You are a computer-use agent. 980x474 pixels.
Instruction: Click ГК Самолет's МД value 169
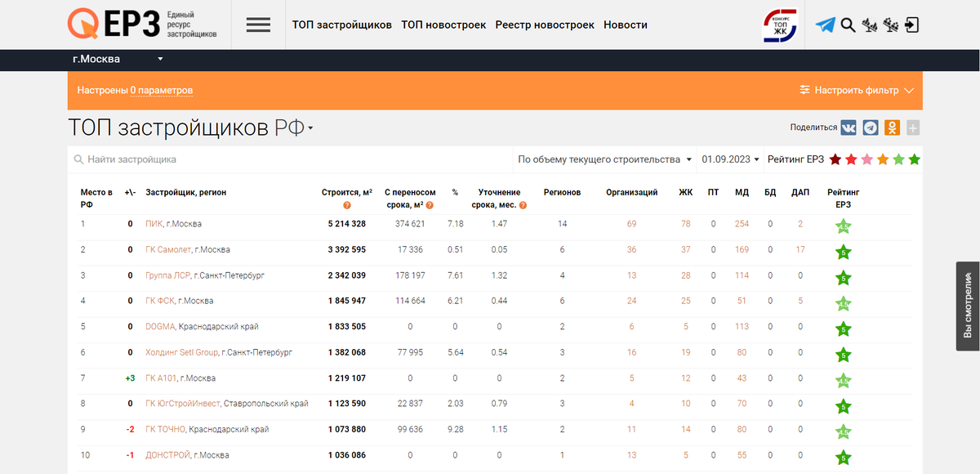coord(742,250)
